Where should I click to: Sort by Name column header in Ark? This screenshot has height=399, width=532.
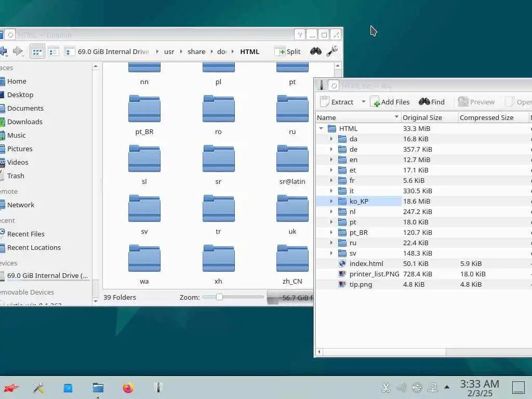tap(358, 118)
